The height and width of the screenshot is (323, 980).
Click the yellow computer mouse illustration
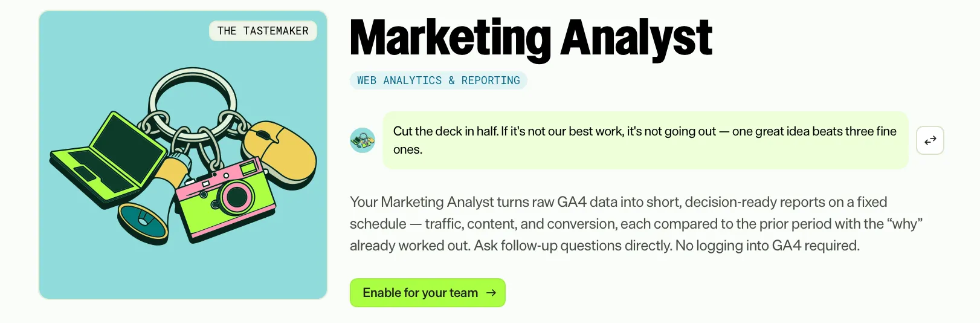279,154
